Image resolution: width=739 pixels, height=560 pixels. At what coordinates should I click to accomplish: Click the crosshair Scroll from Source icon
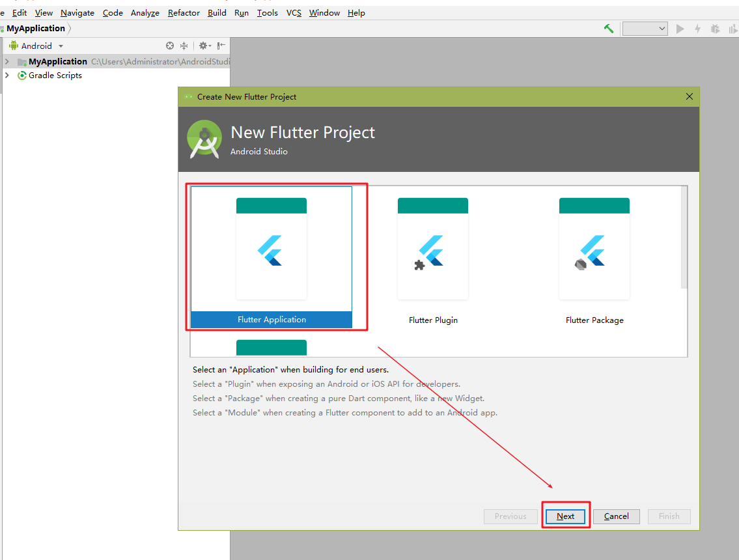pyautogui.click(x=170, y=46)
